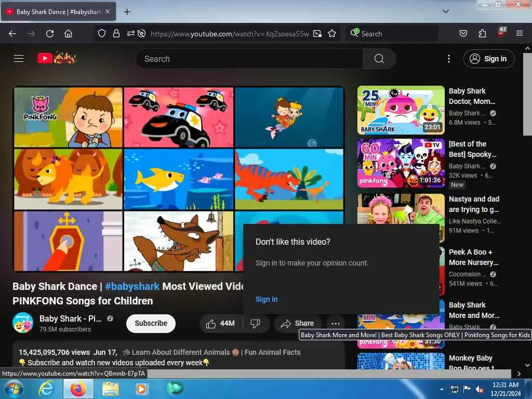This screenshot has height=399, width=532.
Task: Open the Save to Pocket icon
Action: tap(463, 33)
